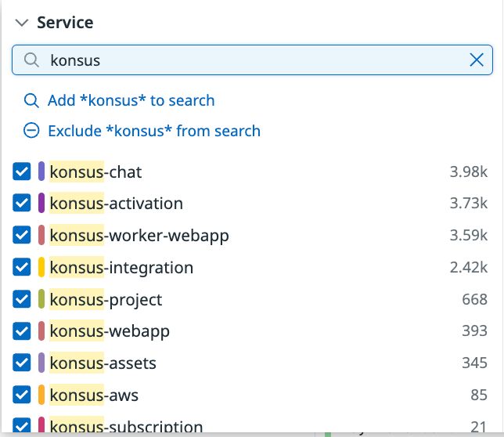
Task: Click the 345 count for konsus-assets
Action: point(475,363)
